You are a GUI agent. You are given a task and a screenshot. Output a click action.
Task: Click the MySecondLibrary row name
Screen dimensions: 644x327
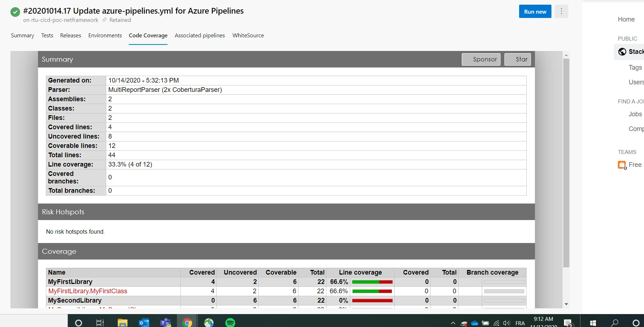[x=75, y=300]
